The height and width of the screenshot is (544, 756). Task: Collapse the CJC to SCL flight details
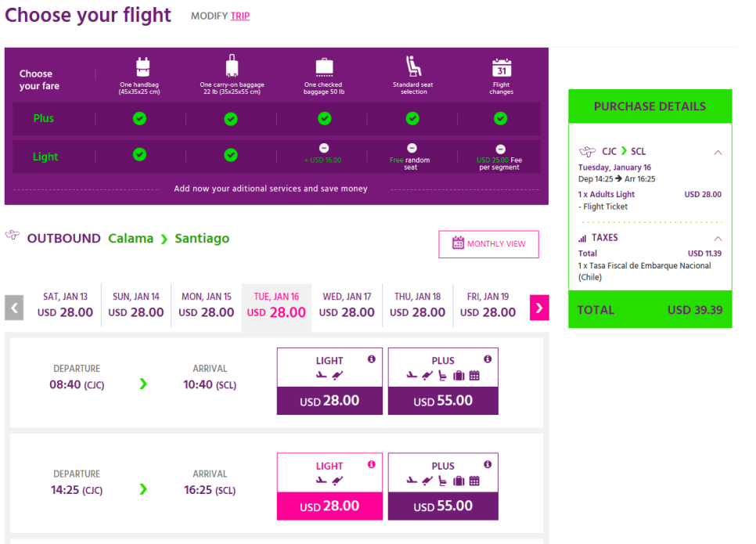click(718, 152)
